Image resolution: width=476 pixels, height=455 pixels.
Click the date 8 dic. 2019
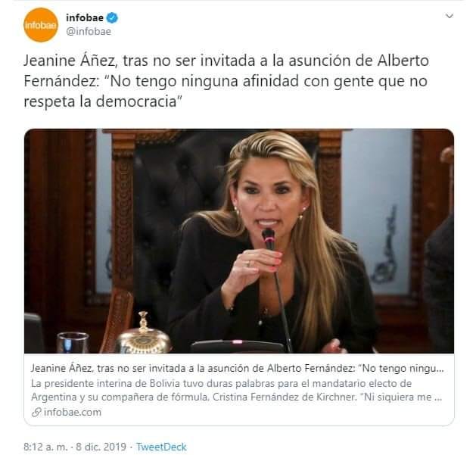[101, 447]
